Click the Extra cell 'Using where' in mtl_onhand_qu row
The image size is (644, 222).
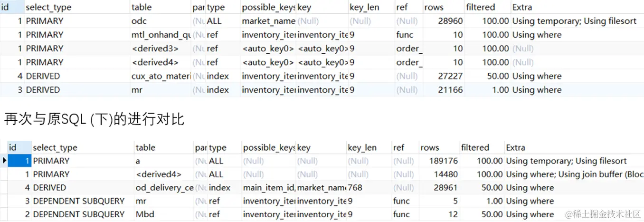pos(537,35)
